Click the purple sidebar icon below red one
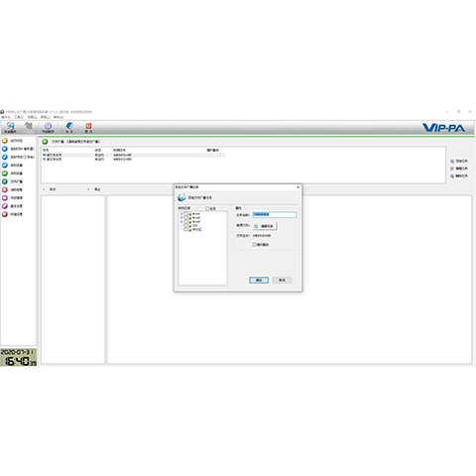476x476 pixels. tap(5, 198)
